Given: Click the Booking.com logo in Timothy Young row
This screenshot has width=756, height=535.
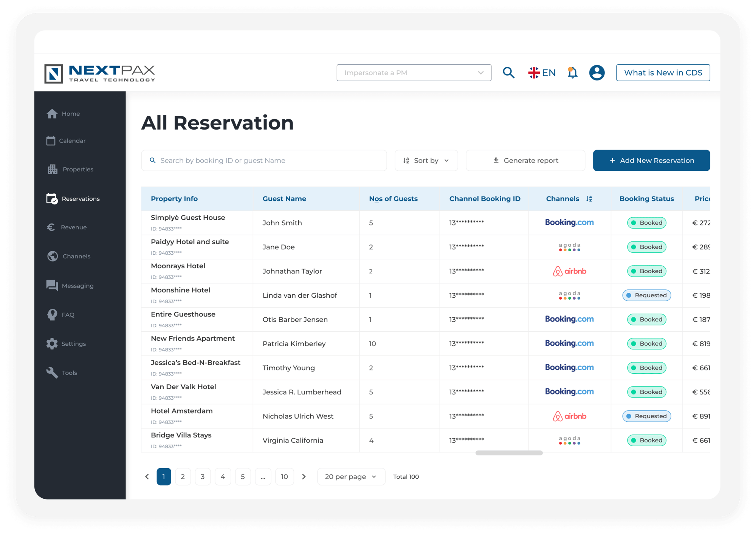Looking at the screenshot, I should tap(569, 368).
